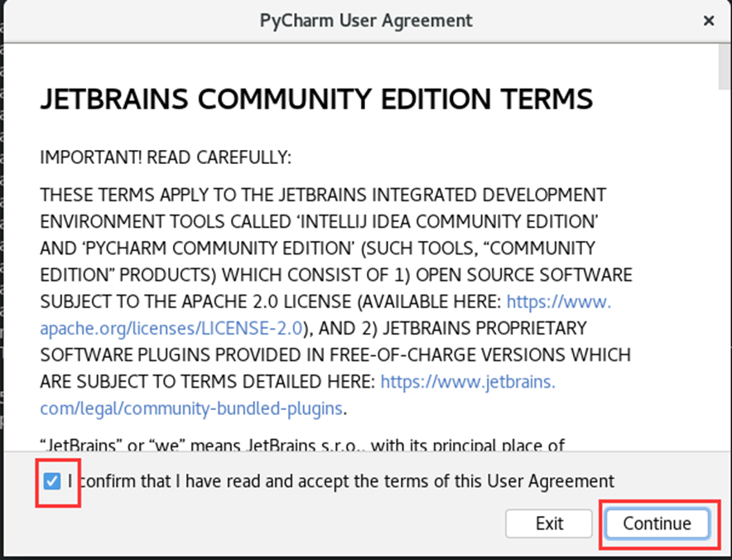Click the Continue button
This screenshot has width=732, height=560.
[657, 524]
